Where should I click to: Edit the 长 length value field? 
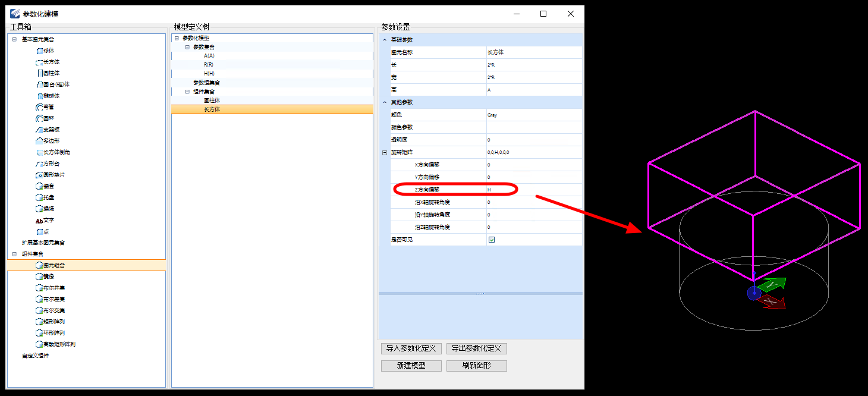click(534, 65)
